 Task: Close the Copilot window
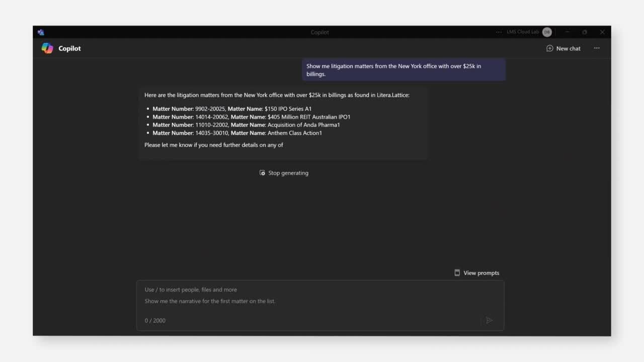coord(602,32)
